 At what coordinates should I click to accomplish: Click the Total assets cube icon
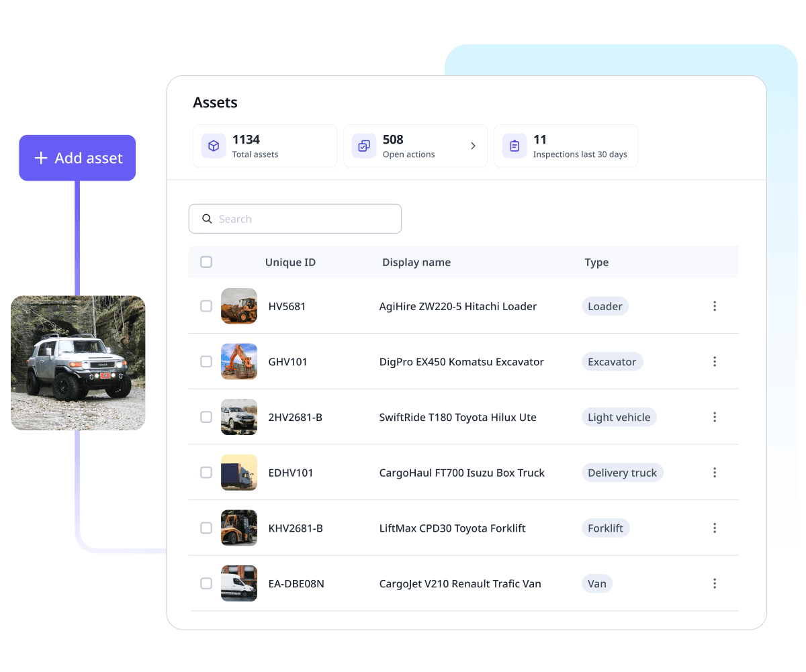pos(214,146)
